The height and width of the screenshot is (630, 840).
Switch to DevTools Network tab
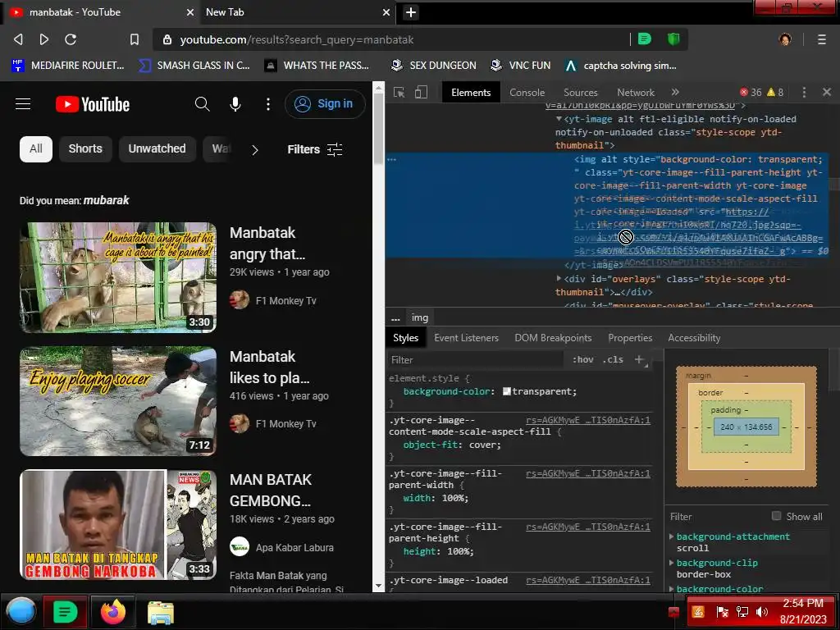click(636, 92)
